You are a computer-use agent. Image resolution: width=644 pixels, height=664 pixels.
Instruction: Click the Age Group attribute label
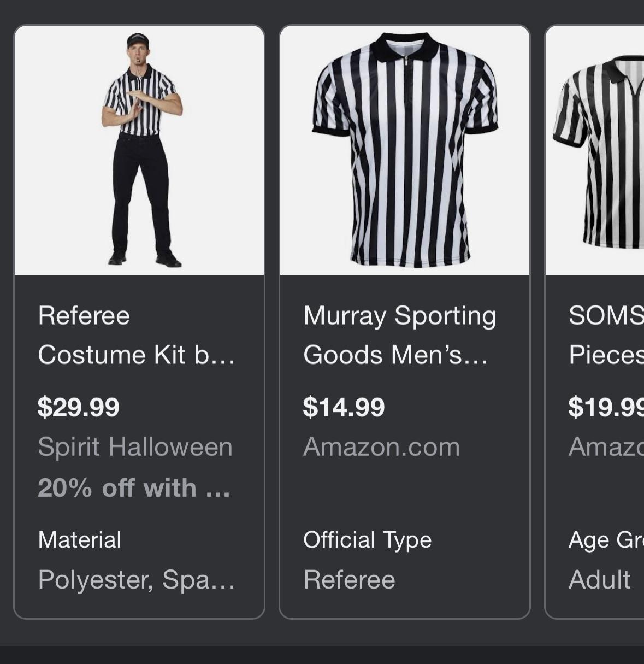click(x=606, y=540)
